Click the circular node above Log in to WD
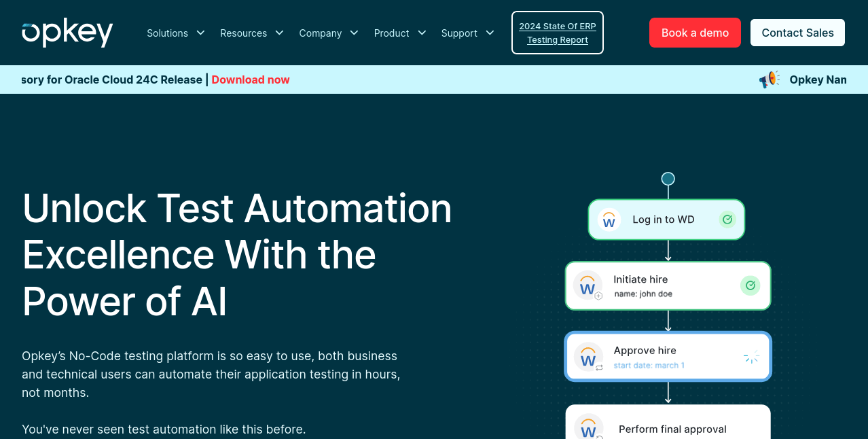This screenshot has width=868, height=439. pos(668,178)
